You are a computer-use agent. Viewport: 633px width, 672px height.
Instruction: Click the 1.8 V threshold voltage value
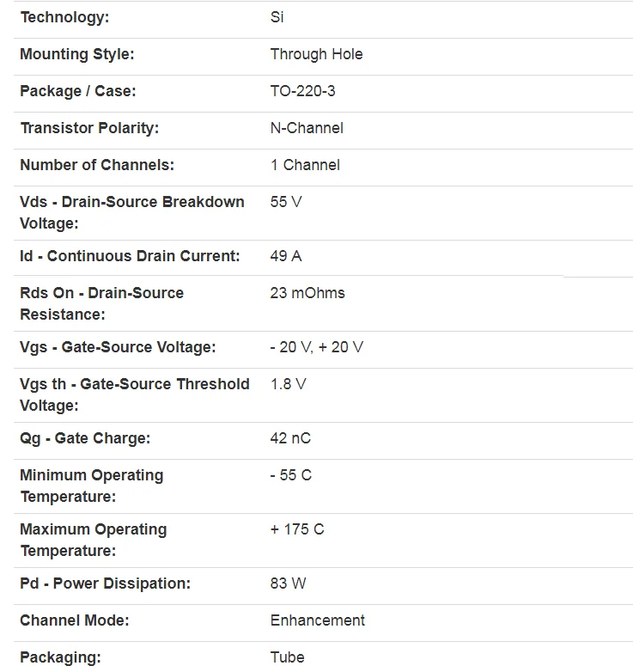tap(288, 384)
